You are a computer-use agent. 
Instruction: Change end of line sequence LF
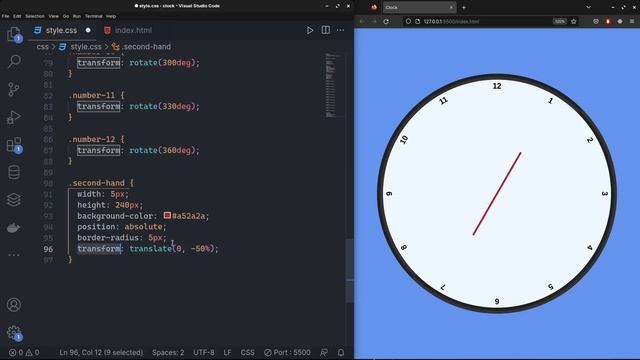click(x=227, y=352)
